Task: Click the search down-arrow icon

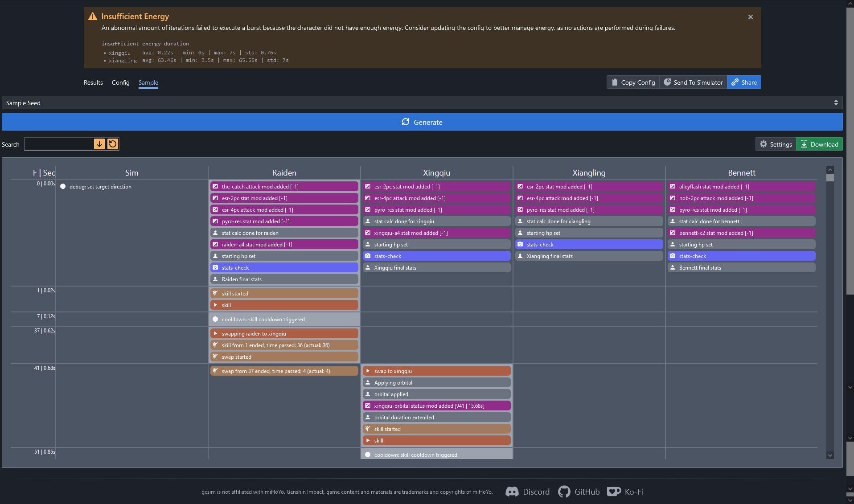Action: point(99,144)
